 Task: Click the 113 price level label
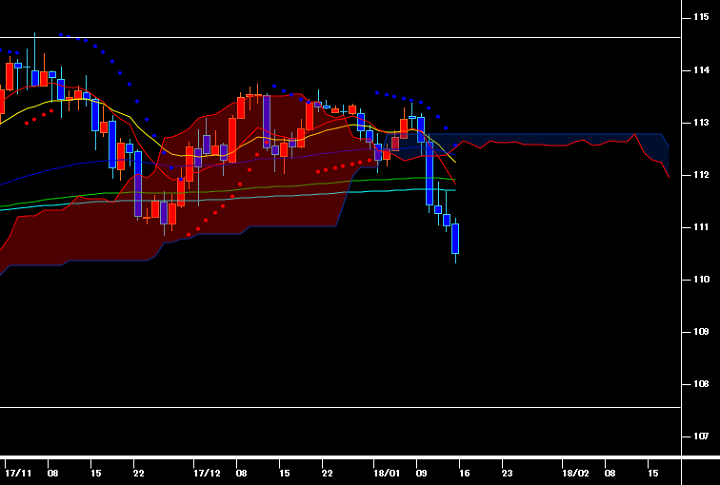(701, 123)
